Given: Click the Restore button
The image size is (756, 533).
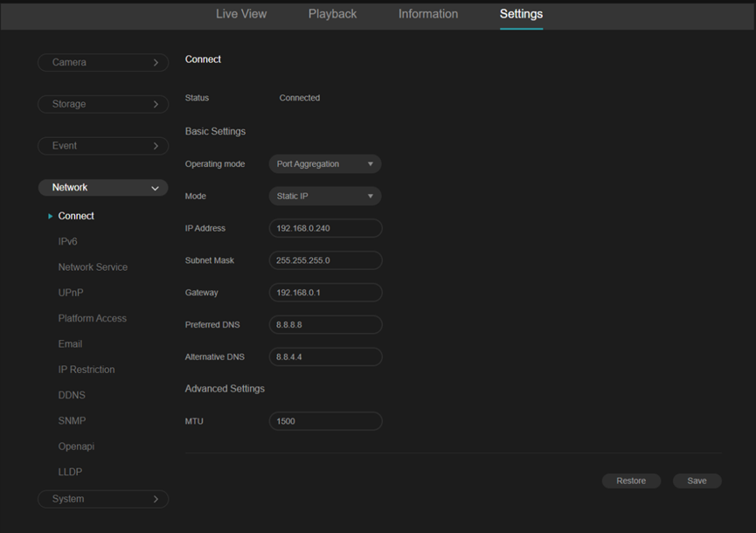Looking at the screenshot, I should click(x=631, y=481).
